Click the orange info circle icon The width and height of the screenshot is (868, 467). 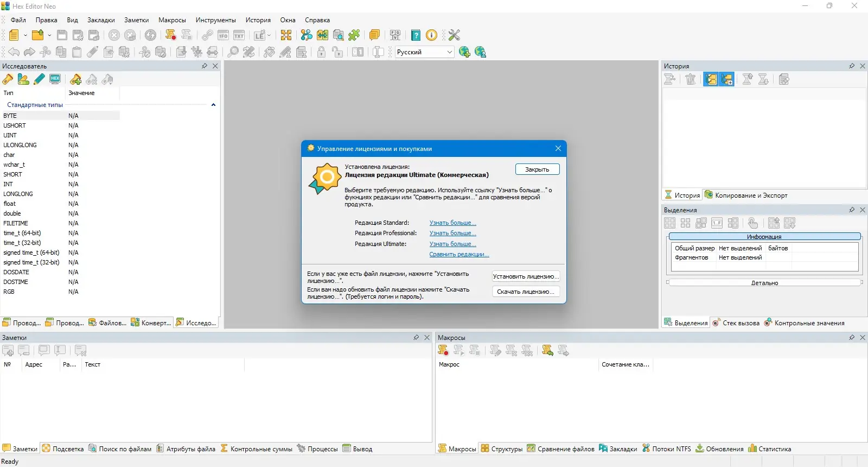point(432,35)
